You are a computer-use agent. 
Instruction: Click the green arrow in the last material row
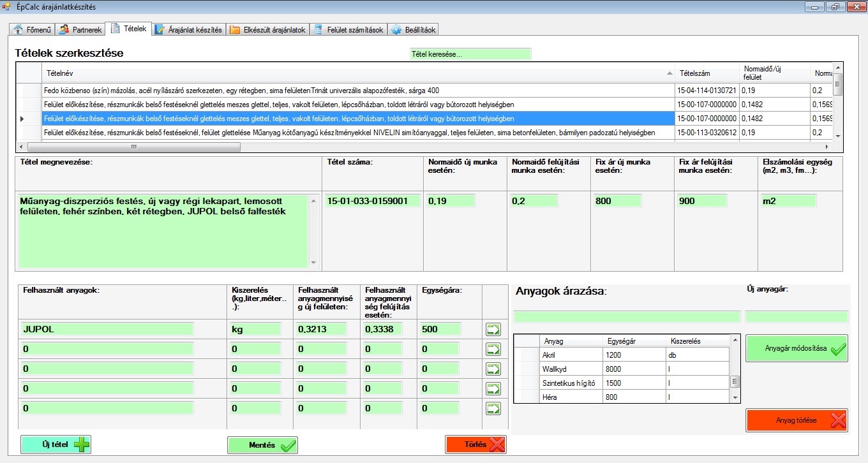[x=493, y=408]
